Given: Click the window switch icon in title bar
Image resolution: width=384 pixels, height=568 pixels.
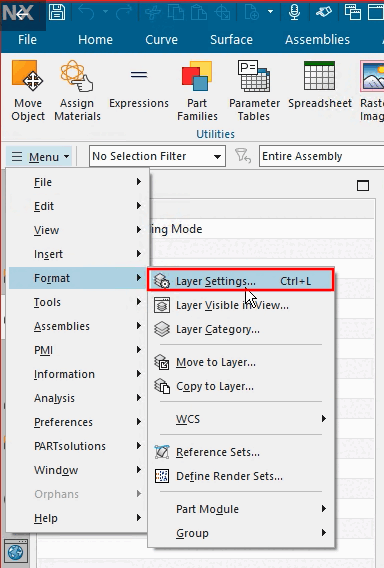Looking at the screenshot, I should (352, 12).
